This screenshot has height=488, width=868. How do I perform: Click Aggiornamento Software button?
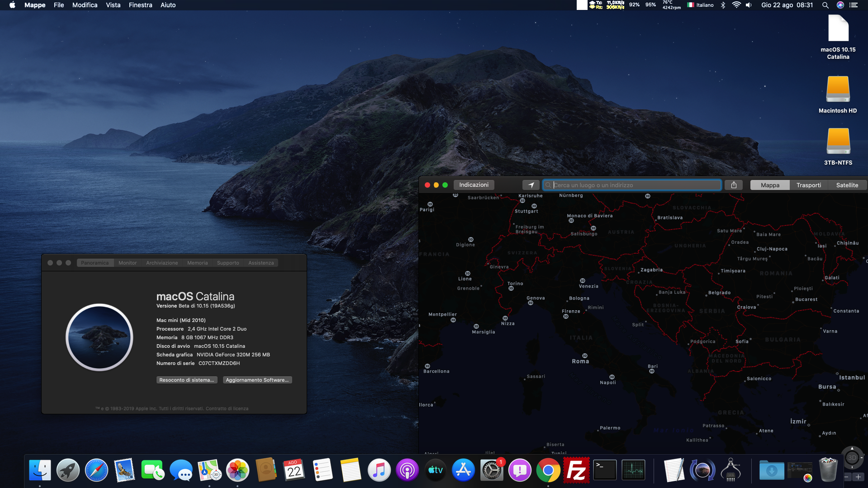257,380
